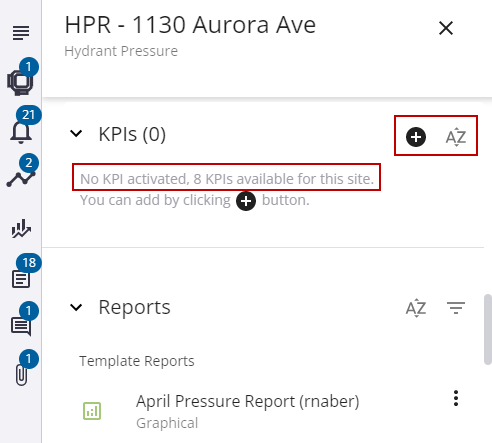Collapse the Reports section chevron
Image resolution: width=492 pixels, height=443 pixels.
[76, 307]
